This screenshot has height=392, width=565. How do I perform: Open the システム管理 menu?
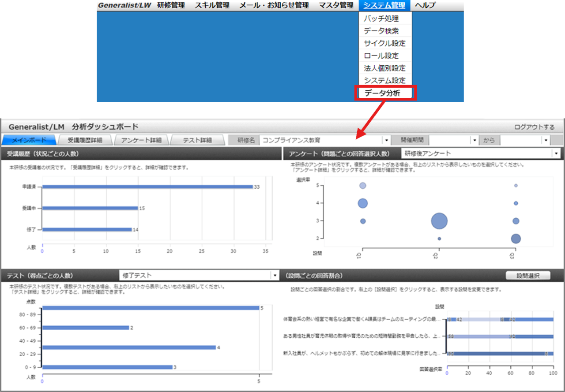click(384, 5)
